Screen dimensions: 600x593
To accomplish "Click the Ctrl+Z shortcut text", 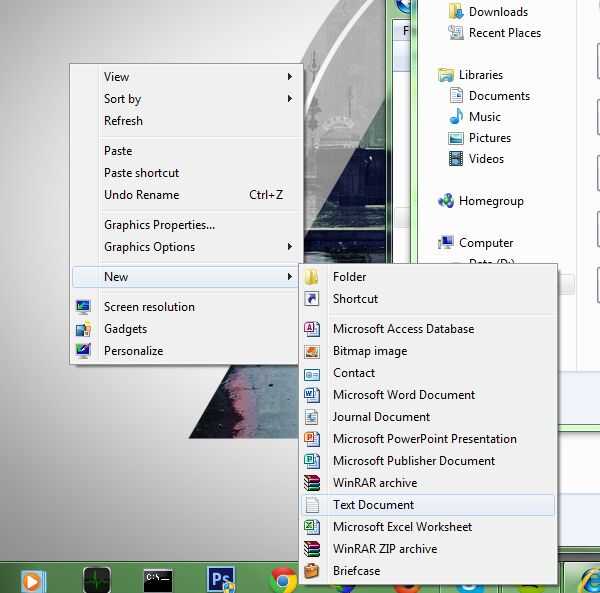I will click(x=266, y=195).
